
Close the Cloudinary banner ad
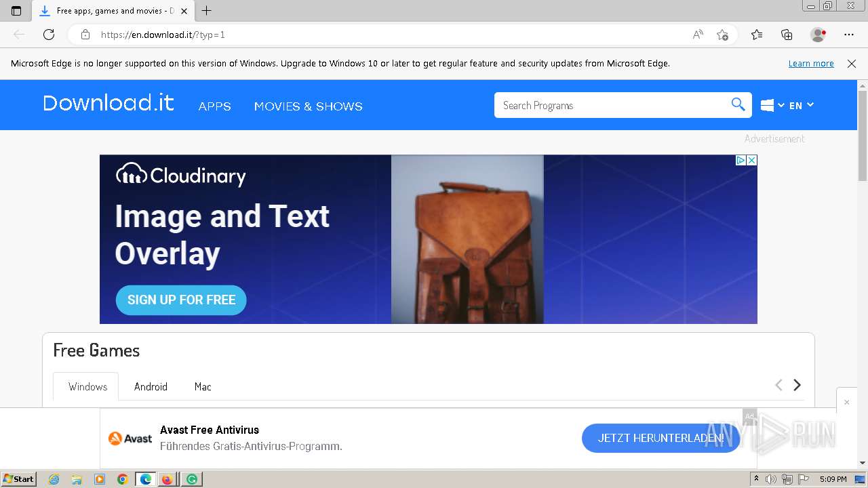751,160
